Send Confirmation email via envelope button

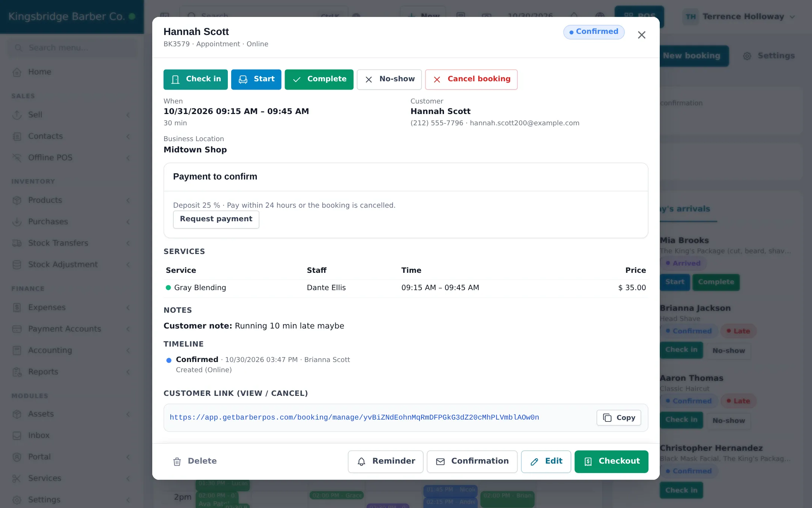click(472, 461)
